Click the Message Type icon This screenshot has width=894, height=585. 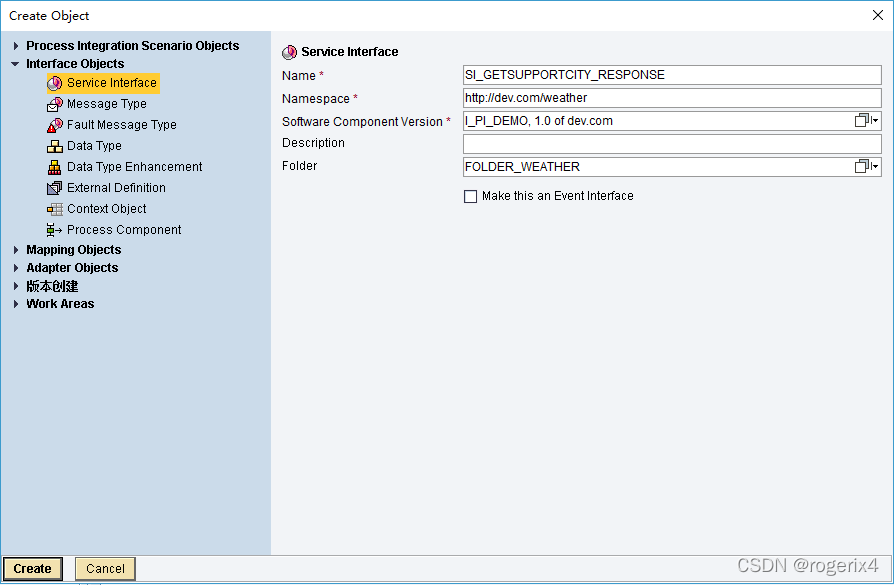coord(55,104)
